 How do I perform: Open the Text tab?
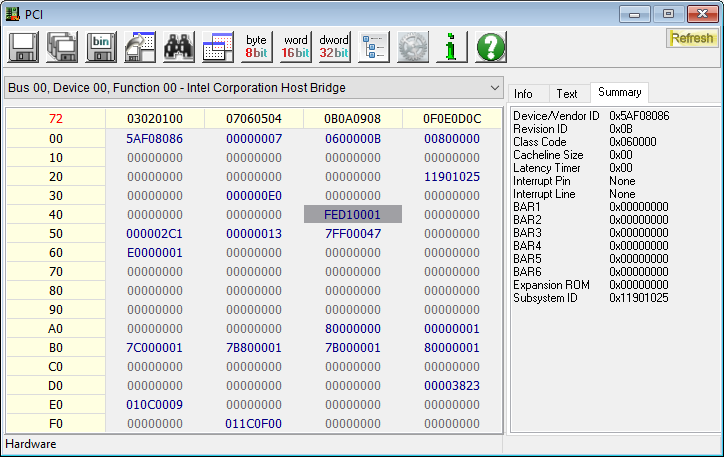point(567,93)
